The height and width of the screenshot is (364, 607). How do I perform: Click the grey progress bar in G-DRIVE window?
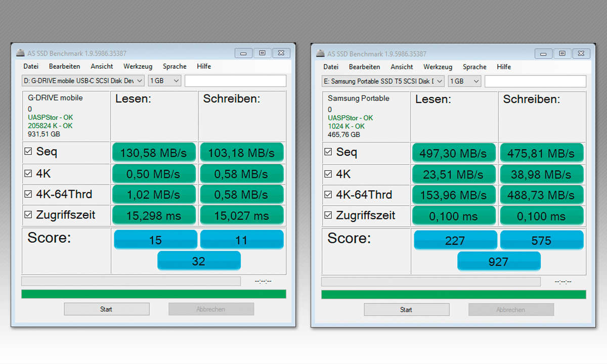pos(131,281)
